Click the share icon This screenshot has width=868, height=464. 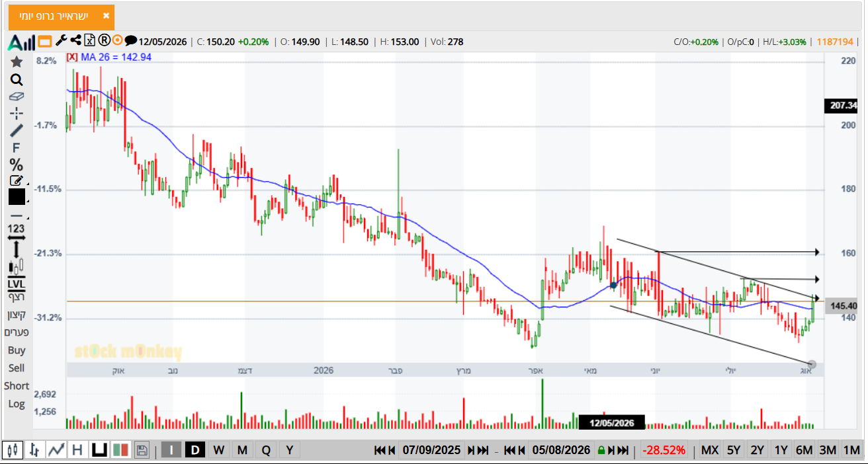75,40
